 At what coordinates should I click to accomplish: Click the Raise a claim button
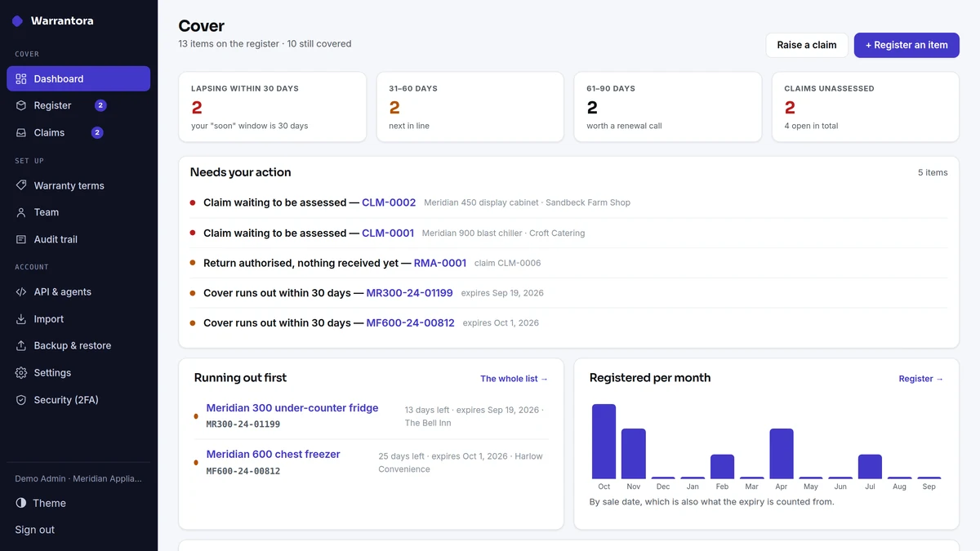click(806, 45)
